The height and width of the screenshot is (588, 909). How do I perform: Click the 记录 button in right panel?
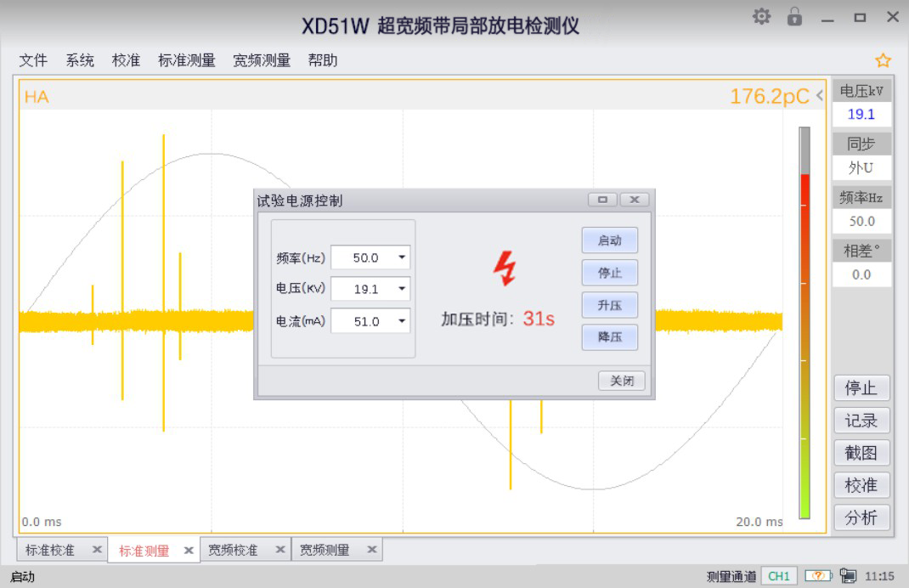[x=861, y=421]
